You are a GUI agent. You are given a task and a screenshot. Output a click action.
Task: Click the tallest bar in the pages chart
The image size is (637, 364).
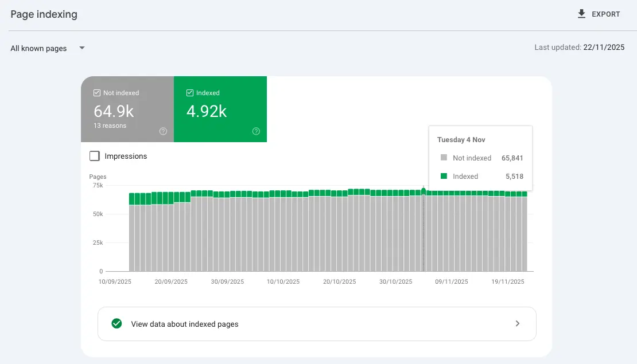[x=423, y=229]
